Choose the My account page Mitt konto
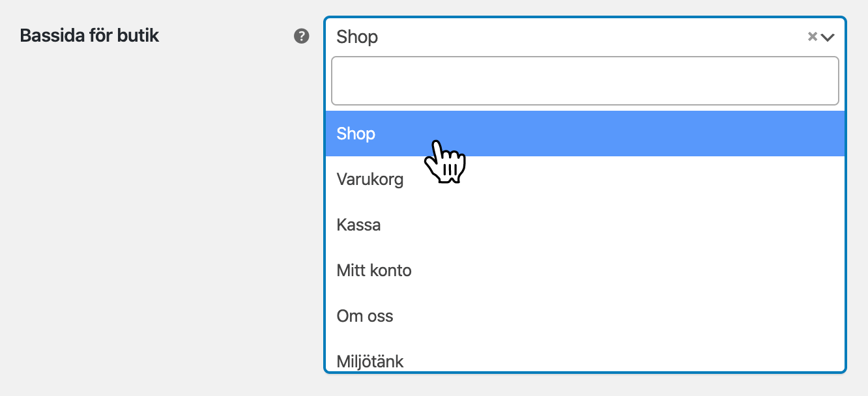Image resolution: width=868 pixels, height=396 pixels. point(374,270)
